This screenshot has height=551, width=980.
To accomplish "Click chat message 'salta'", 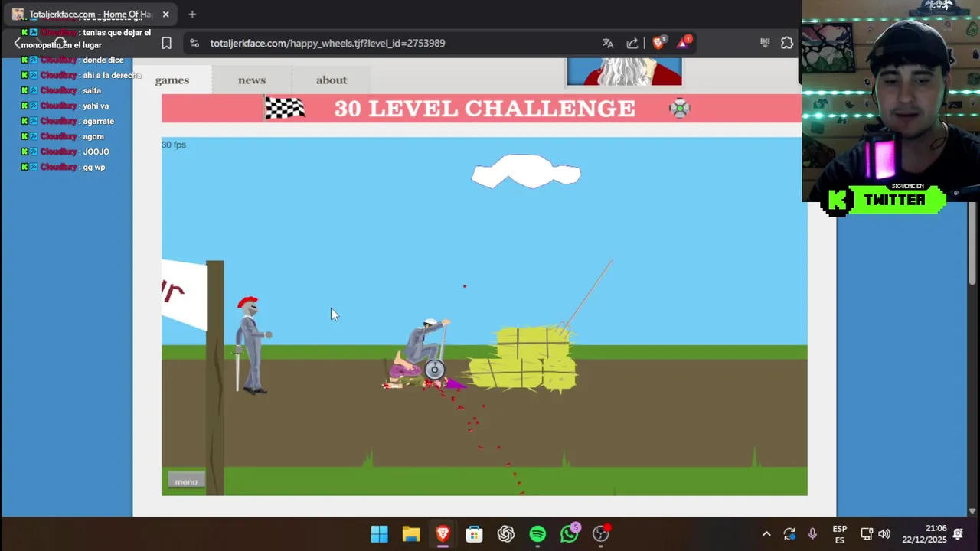I will (92, 90).
